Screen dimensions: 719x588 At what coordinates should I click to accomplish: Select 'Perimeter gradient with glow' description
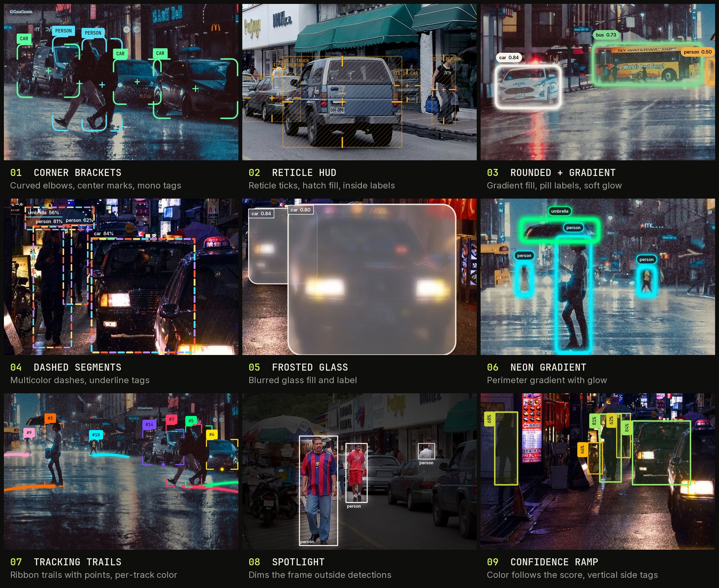[547, 380]
